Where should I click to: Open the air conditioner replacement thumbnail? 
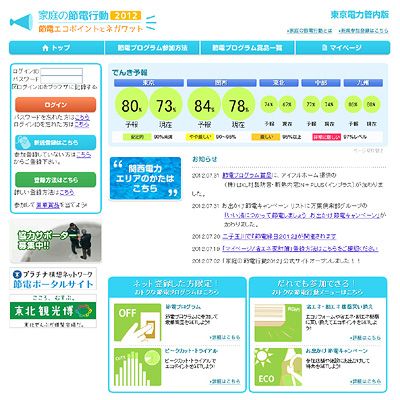point(278,322)
